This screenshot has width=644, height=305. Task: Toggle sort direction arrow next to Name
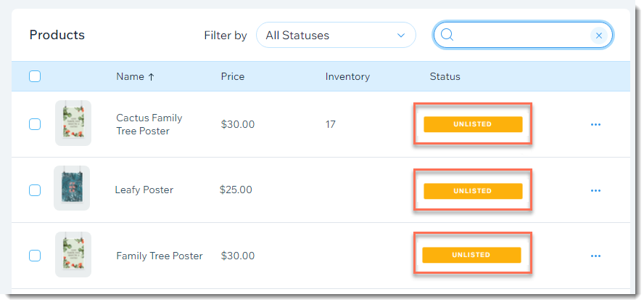click(151, 77)
